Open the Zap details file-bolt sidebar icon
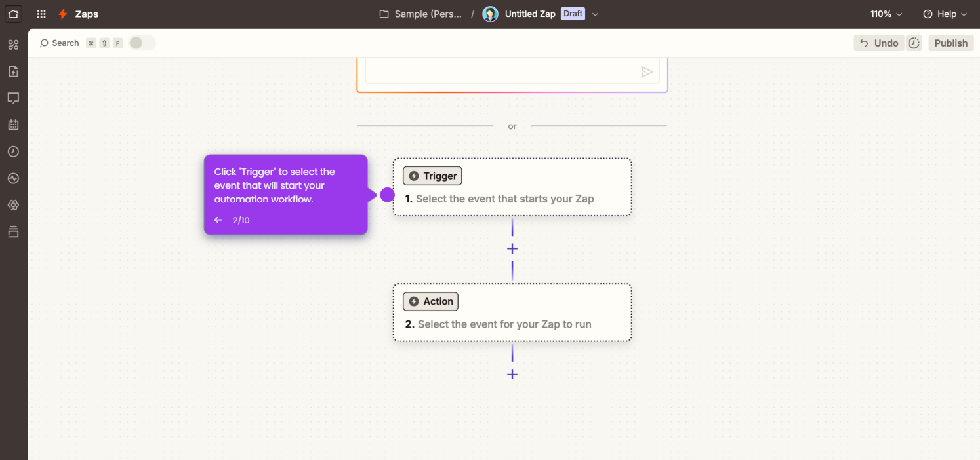This screenshot has height=460, width=980. coord(13,71)
